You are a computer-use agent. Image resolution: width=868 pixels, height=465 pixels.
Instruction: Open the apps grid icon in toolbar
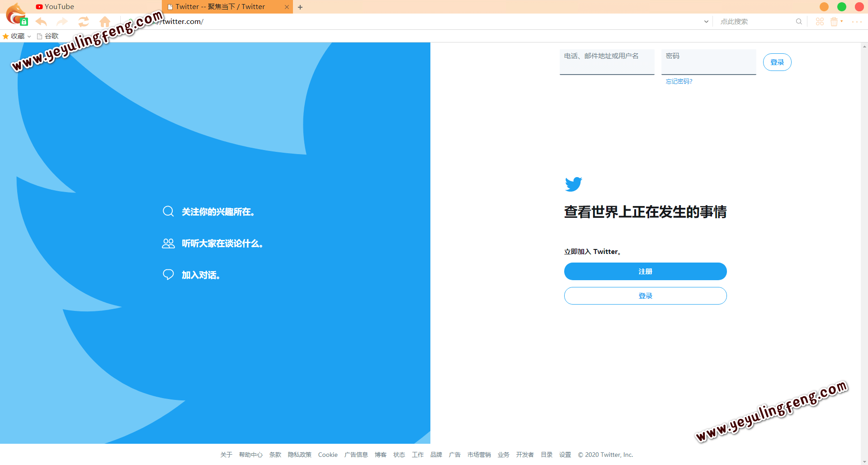click(820, 21)
